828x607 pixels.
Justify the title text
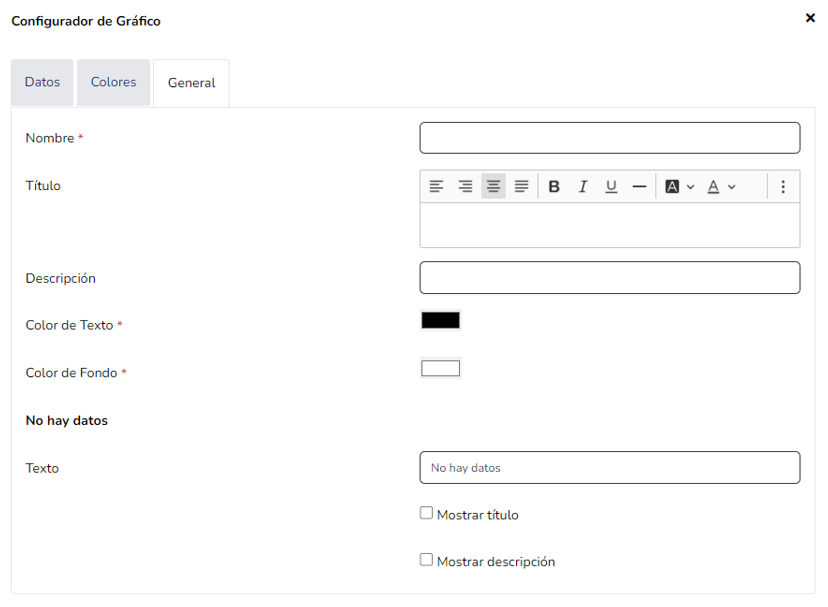coord(521,187)
